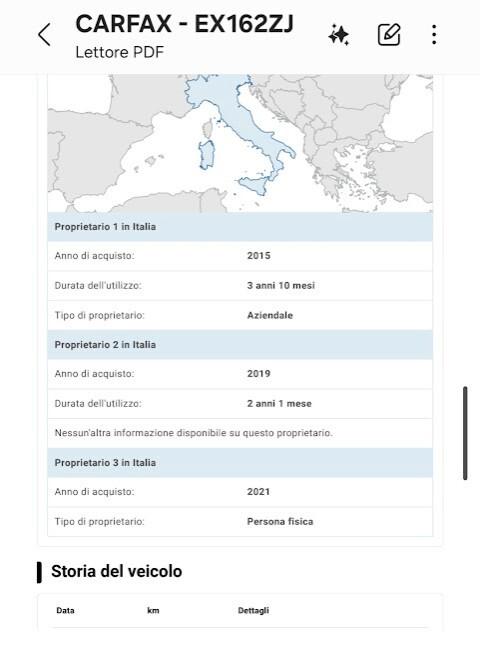
Task: Click the Lettore PDF subtitle
Action: pyautogui.click(x=120, y=52)
